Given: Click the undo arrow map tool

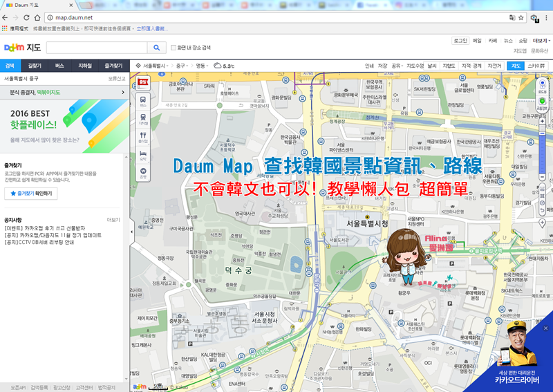Looking at the screenshot, I should click(542, 210).
